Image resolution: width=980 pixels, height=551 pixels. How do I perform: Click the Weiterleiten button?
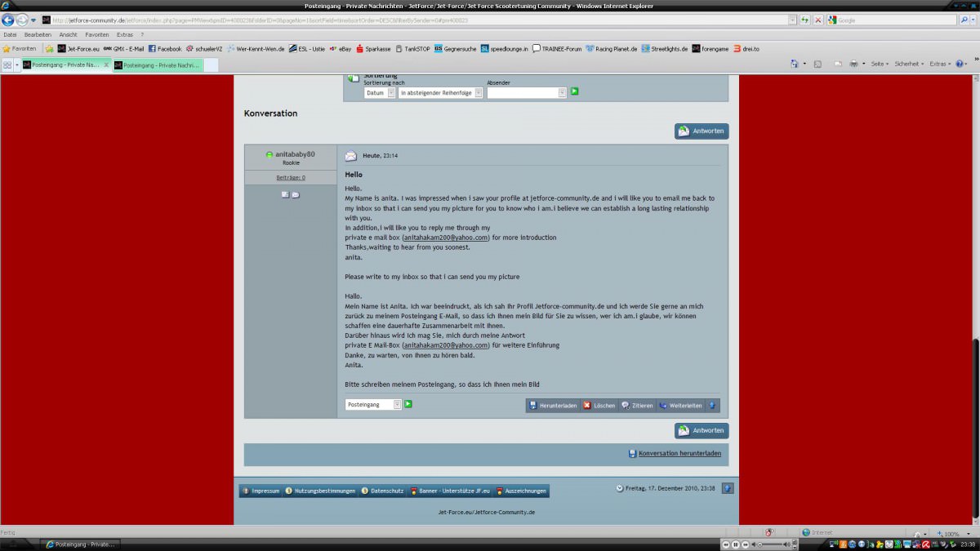pyautogui.click(x=680, y=405)
